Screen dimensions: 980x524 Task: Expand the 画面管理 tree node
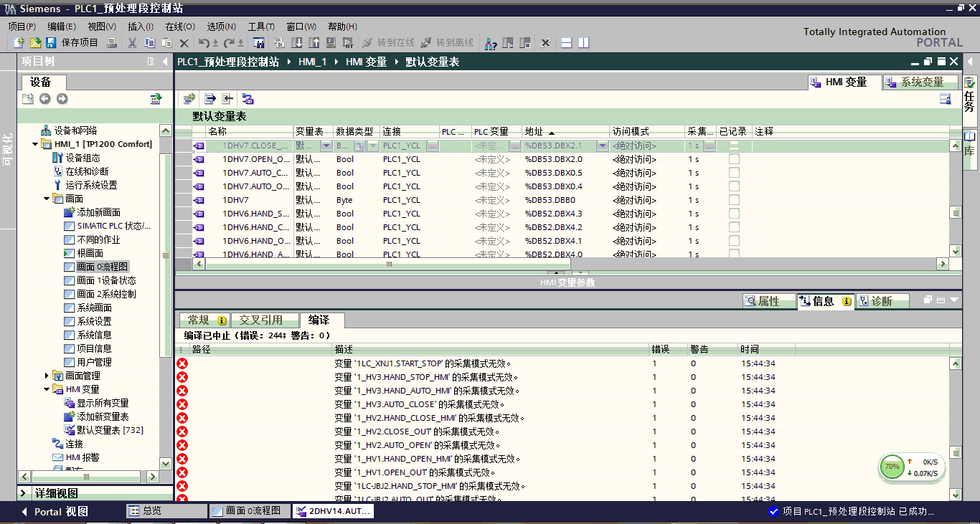tap(47, 376)
